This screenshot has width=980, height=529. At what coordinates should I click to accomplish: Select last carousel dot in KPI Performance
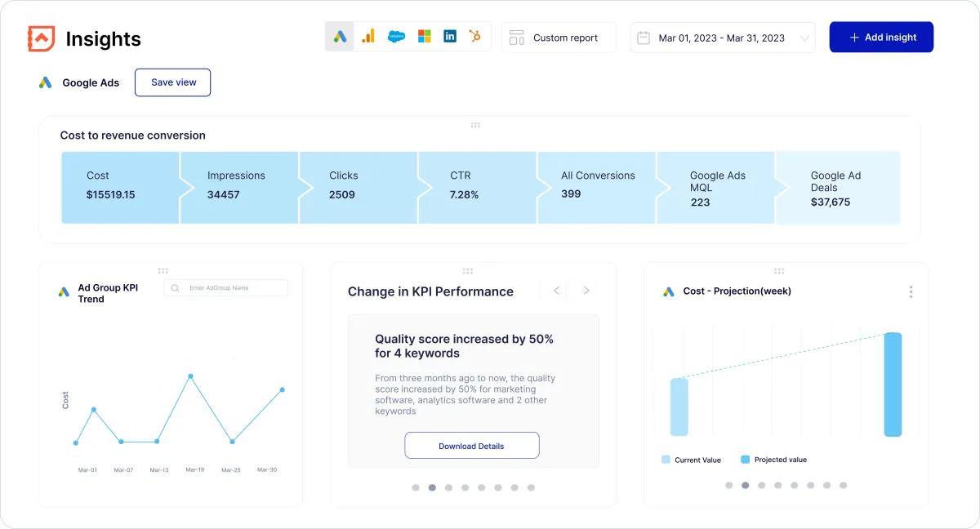[x=531, y=487]
